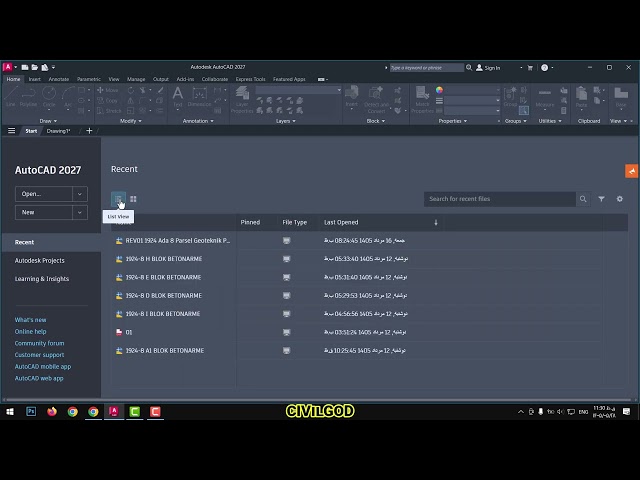Click Detect and Convert
Image resolution: width=640 pixels, height=480 pixels.
[x=376, y=100]
